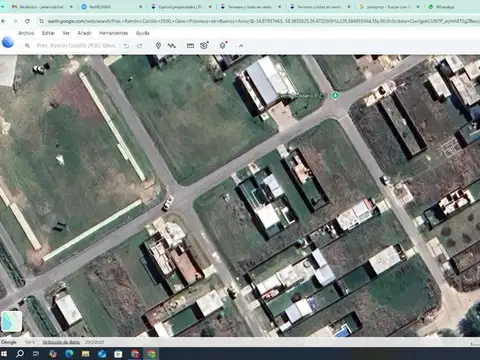Switch to the active Chrome taskbar window
Image resolution: width=480 pixels, height=360 pixels.
(151, 354)
